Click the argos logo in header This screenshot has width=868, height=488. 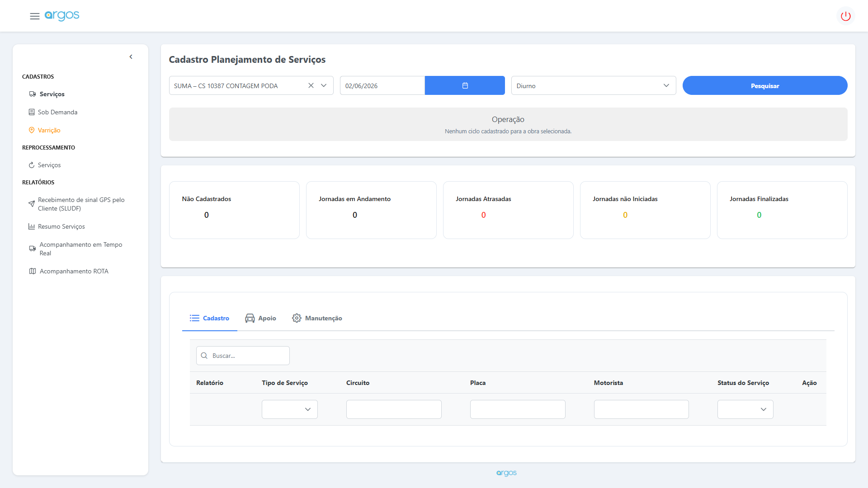(x=62, y=16)
